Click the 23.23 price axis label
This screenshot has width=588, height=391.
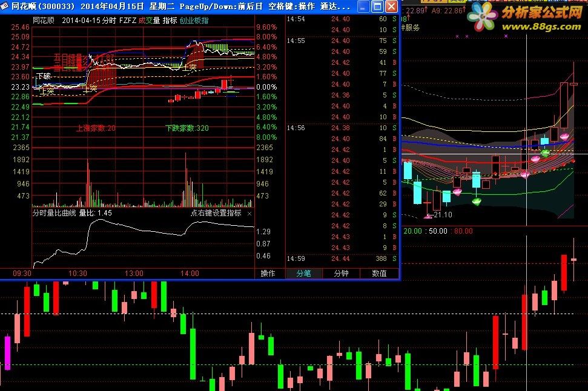pos(20,87)
